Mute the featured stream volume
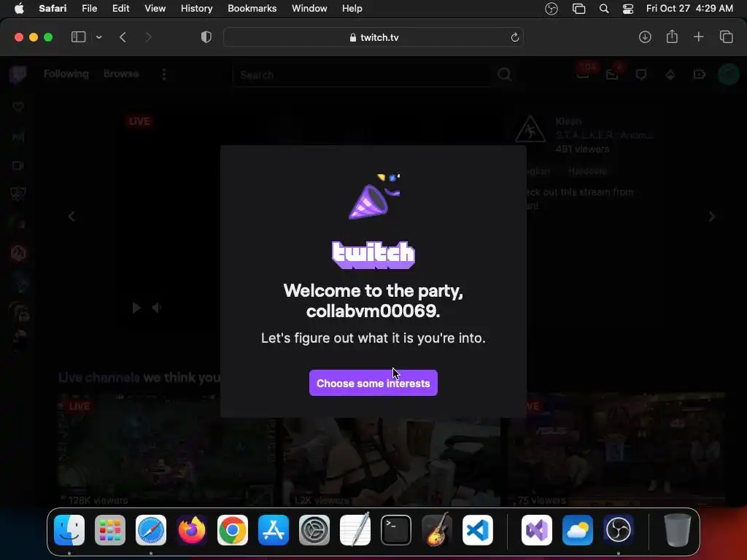Viewport: 747px width, 560px height. click(x=156, y=308)
